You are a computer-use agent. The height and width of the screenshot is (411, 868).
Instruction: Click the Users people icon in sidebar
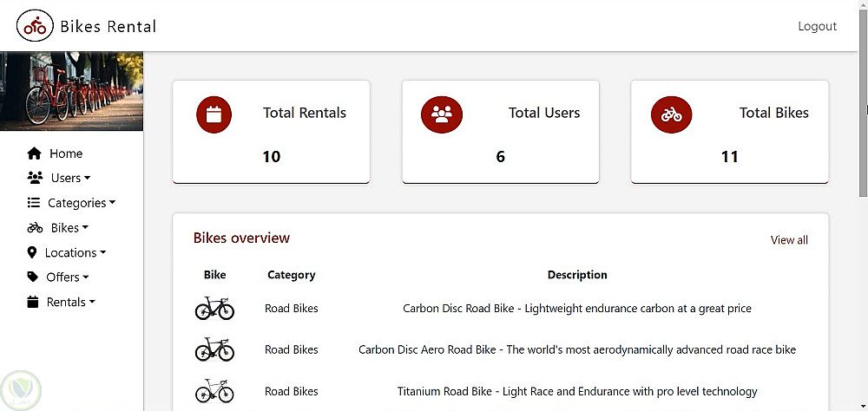(x=36, y=178)
